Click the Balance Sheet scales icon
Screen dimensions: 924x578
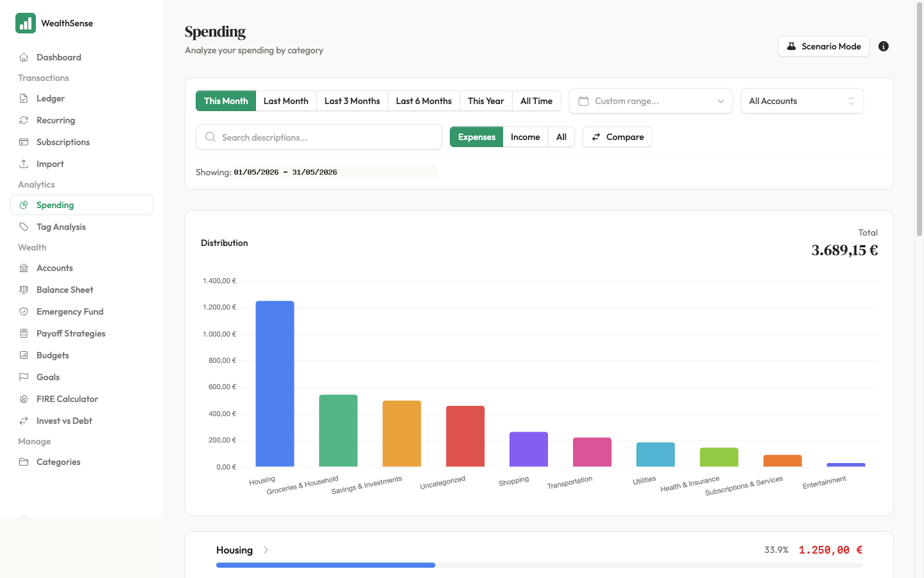[x=24, y=290]
